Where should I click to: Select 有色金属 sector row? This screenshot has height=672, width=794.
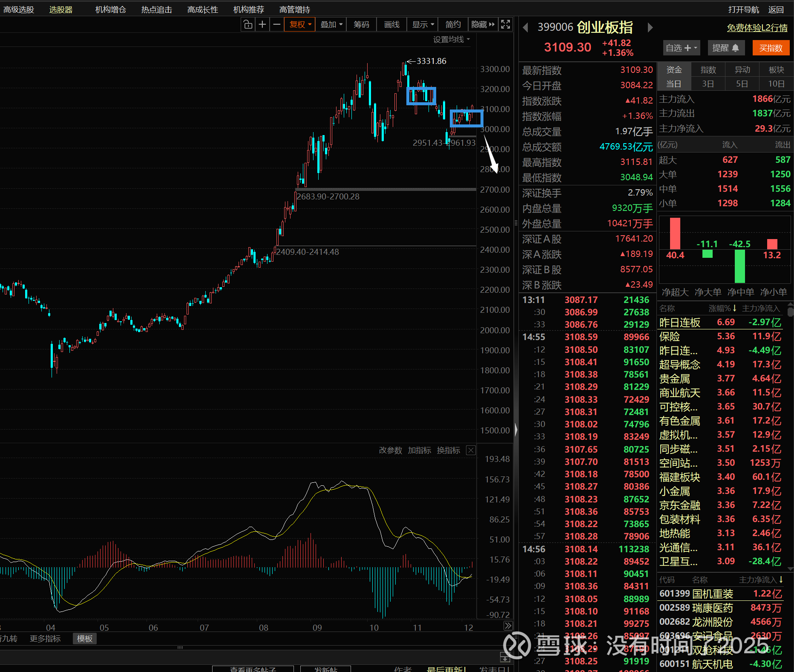click(x=721, y=421)
